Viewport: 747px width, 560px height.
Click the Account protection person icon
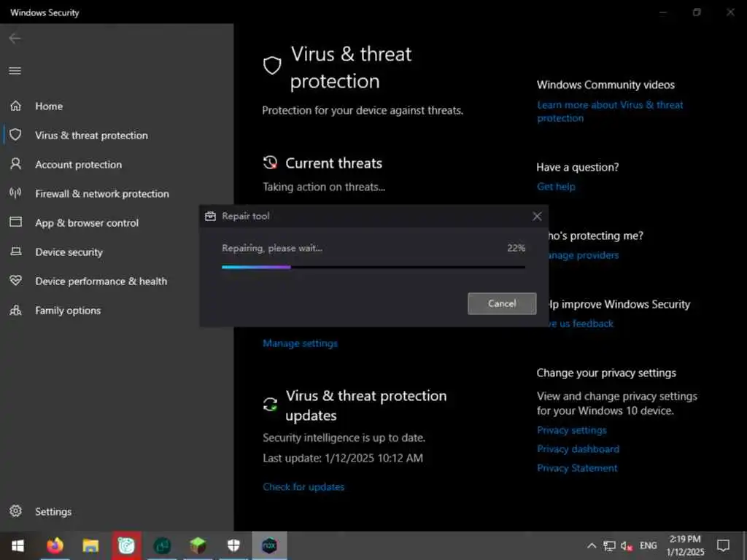[x=16, y=164]
